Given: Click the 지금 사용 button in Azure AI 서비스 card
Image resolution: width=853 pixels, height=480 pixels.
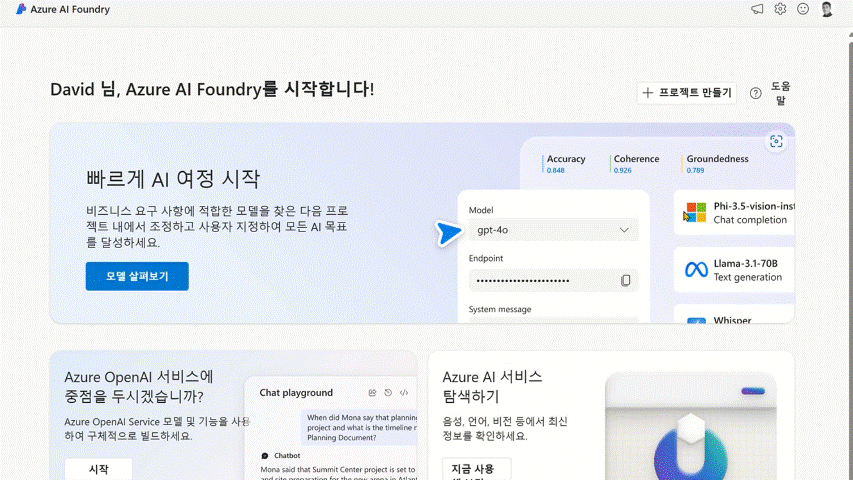Looking at the screenshot, I should tap(477, 469).
